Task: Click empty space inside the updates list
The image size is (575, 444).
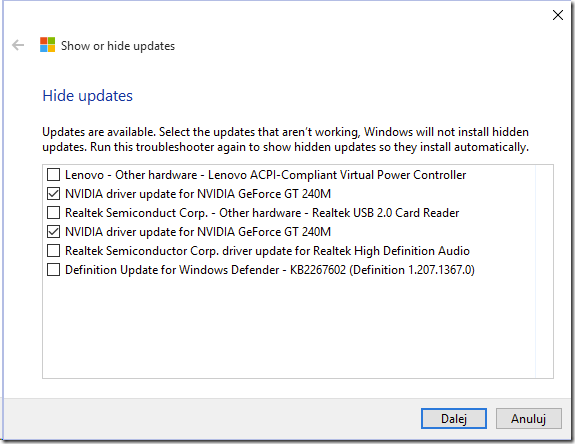Action: coord(289,328)
